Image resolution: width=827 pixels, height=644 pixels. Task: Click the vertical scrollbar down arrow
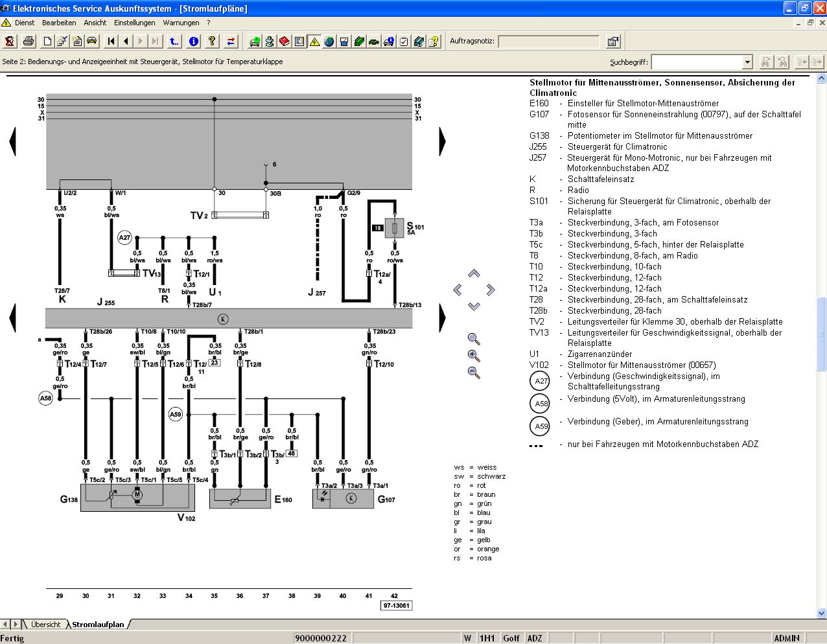pyautogui.click(x=821, y=613)
